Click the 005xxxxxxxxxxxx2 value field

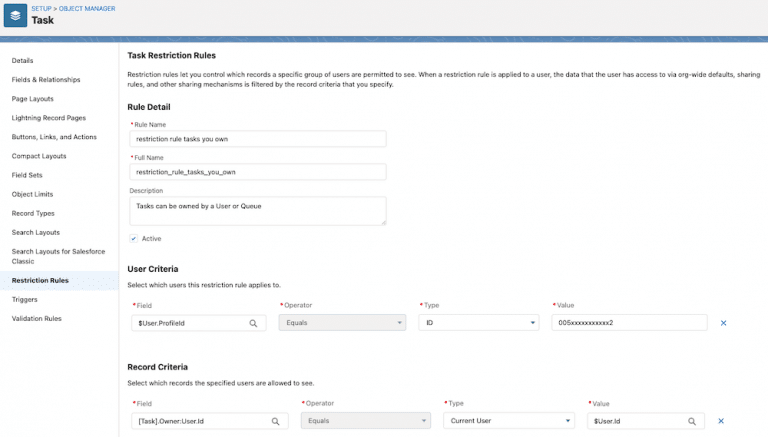[629, 323]
